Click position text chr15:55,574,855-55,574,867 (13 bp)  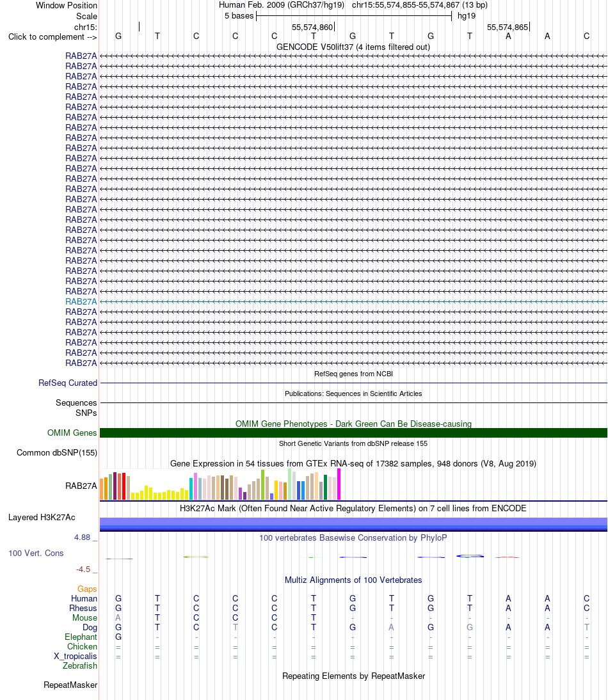click(x=420, y=5)
